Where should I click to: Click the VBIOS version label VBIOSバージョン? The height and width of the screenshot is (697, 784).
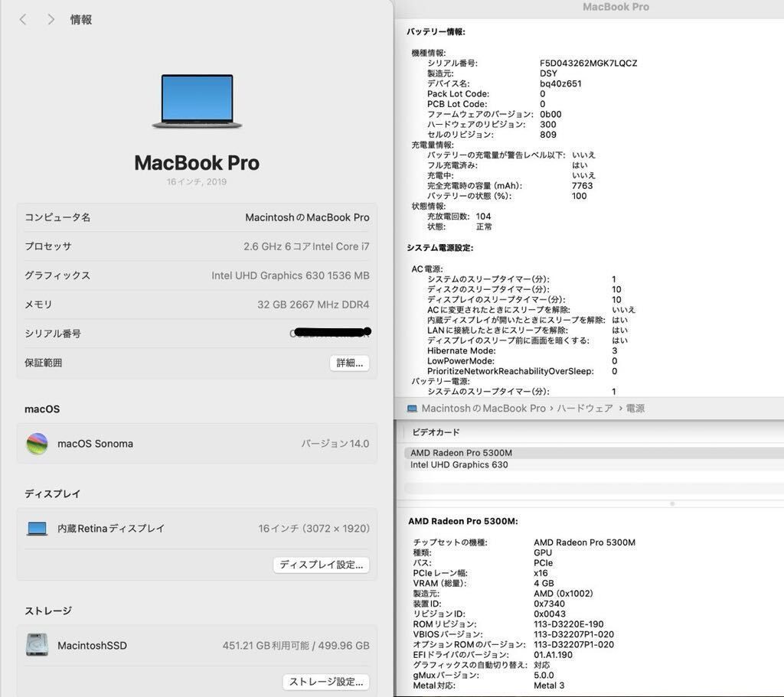447,634
